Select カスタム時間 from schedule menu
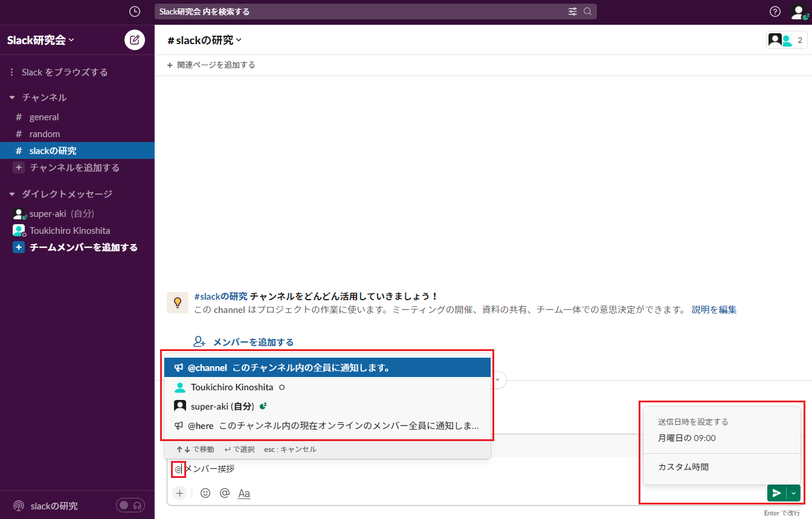Screen dimensions: 812x519 (x=683, y=467)
